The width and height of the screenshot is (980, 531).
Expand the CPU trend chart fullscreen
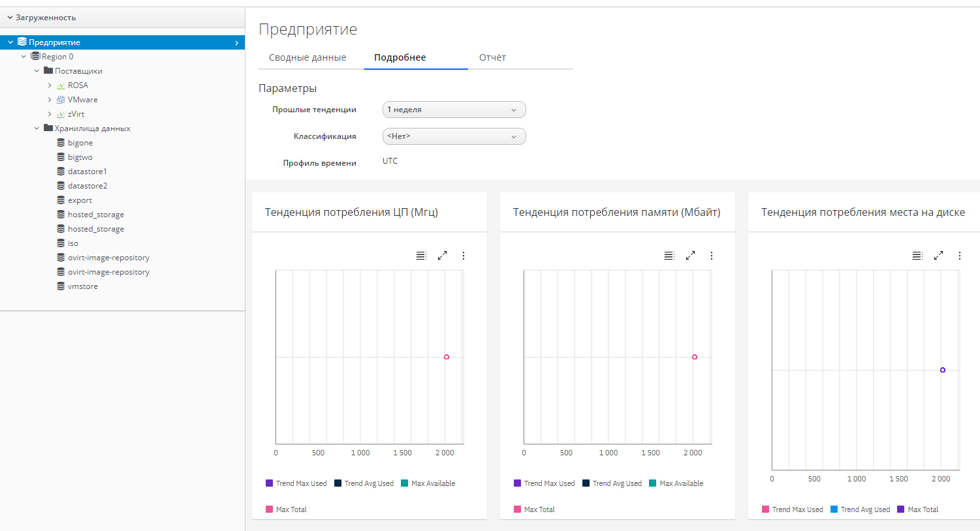coord(442,256)
